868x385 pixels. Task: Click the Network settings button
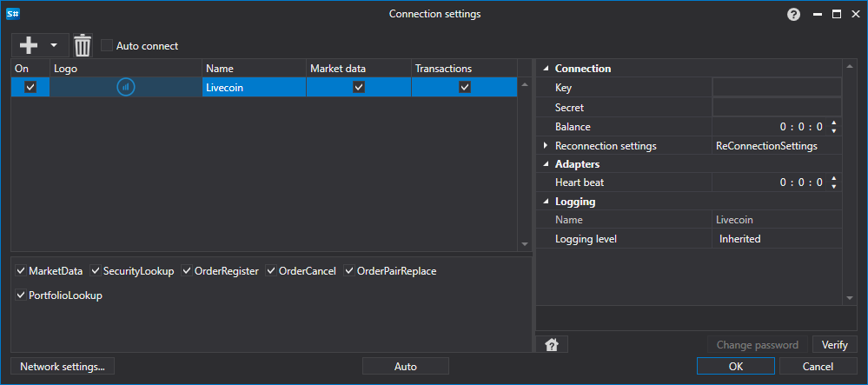tap(62, 366)
